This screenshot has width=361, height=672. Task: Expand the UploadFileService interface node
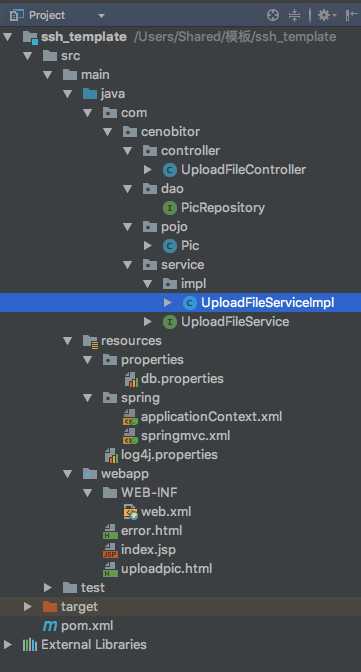tap(147, 321)
